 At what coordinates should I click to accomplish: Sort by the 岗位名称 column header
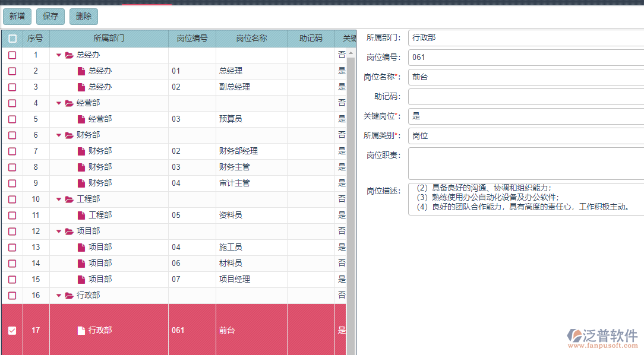[251, 39]
